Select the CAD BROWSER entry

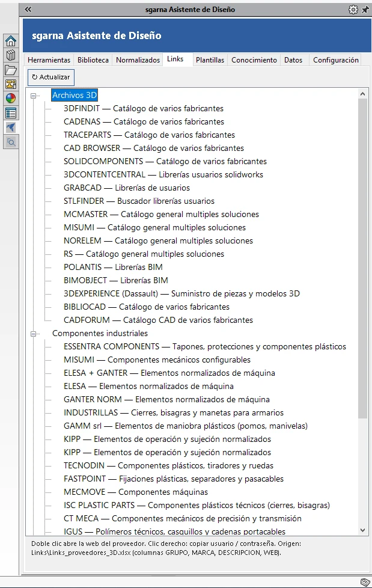[154, 148]
